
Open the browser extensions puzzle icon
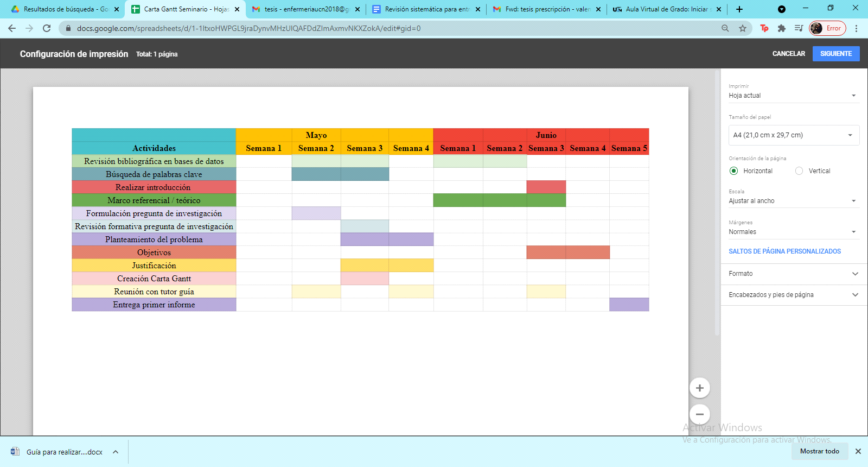(781, 28)
